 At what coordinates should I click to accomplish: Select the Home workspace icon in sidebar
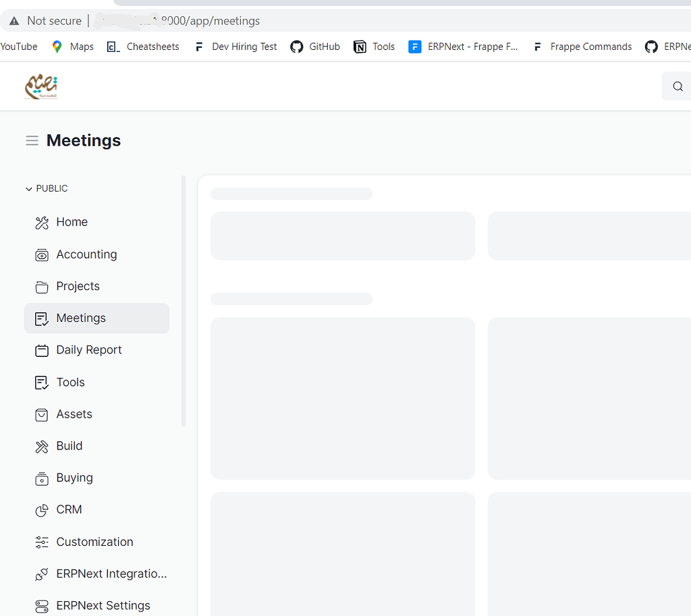click(x=41, y=222)
